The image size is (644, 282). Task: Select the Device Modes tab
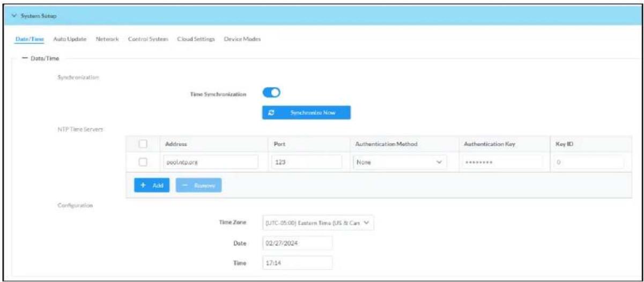click(x=242, y=39)
